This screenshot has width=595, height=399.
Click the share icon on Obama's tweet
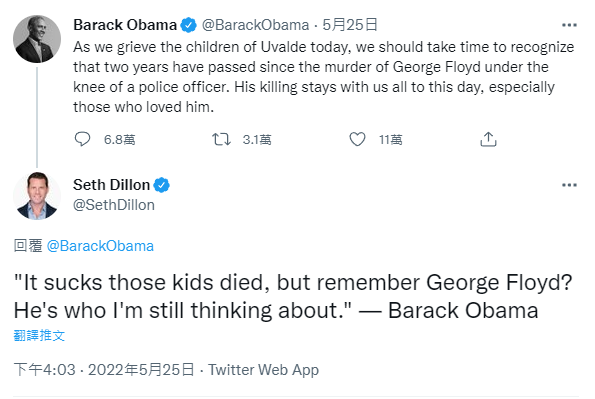point(488,139)
